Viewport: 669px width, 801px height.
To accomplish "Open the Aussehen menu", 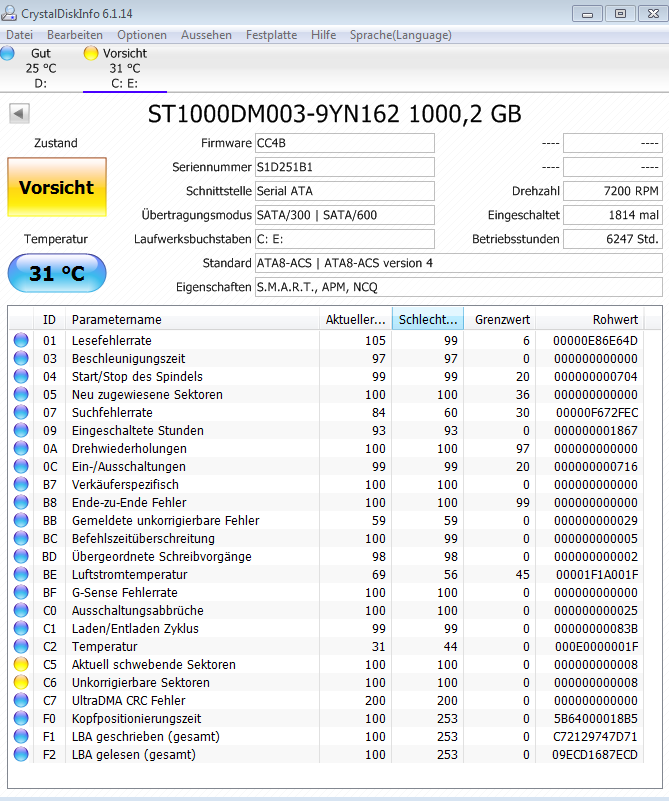I will point(206,35).
